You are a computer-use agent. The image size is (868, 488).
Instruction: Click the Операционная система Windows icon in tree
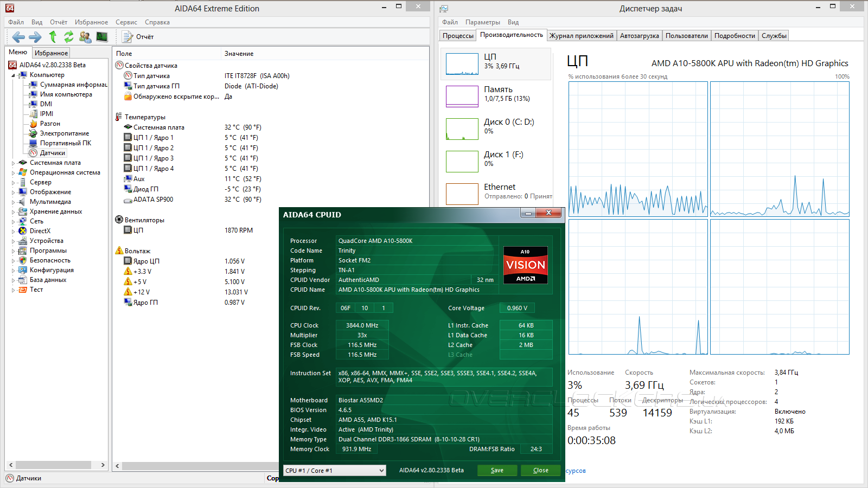point(23,172)
